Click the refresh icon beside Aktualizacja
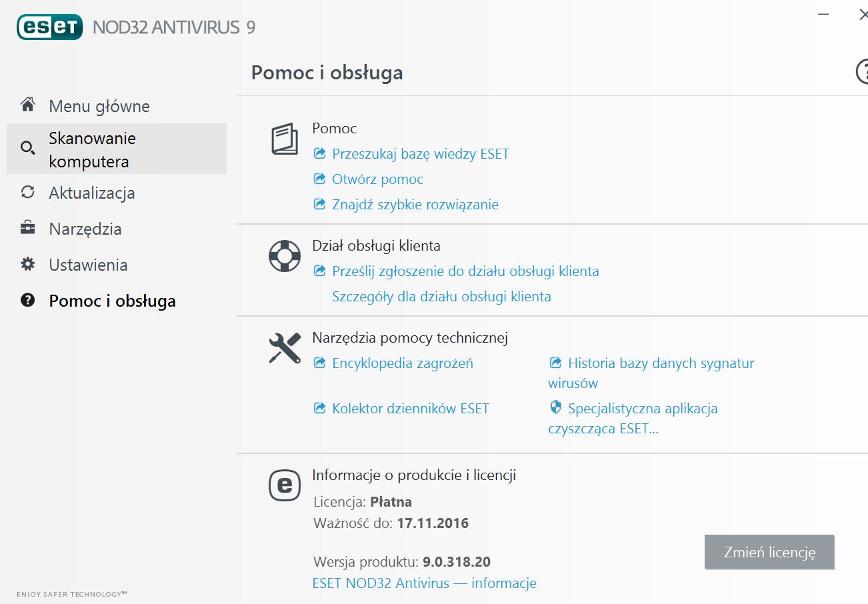The width and height of the screenshot is (868, 604). click(27, 192)
